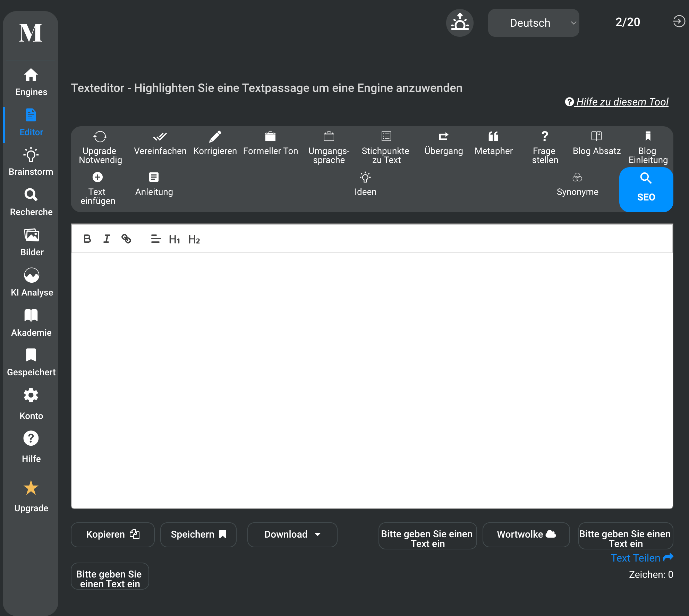This screenshot has width=689, height=616.
Task: Click the M logo in sidebar
Action: tap(31, 33)
